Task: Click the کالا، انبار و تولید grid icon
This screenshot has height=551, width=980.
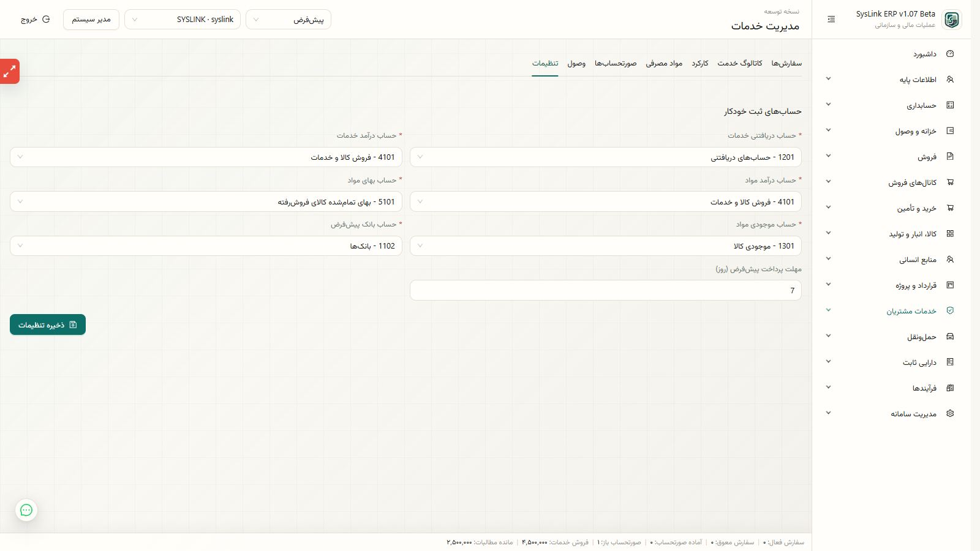Action: point(950,234)
